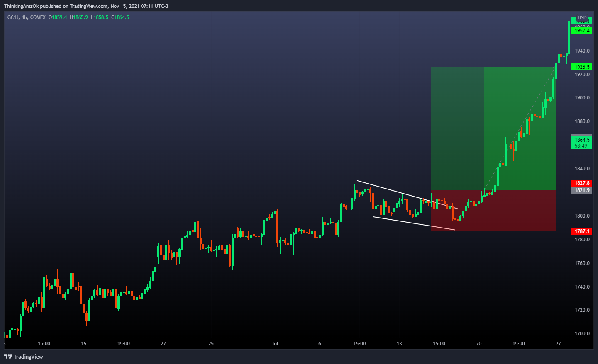
Task: Click the 1720.0 price axis tick
Action: [582, 310]
